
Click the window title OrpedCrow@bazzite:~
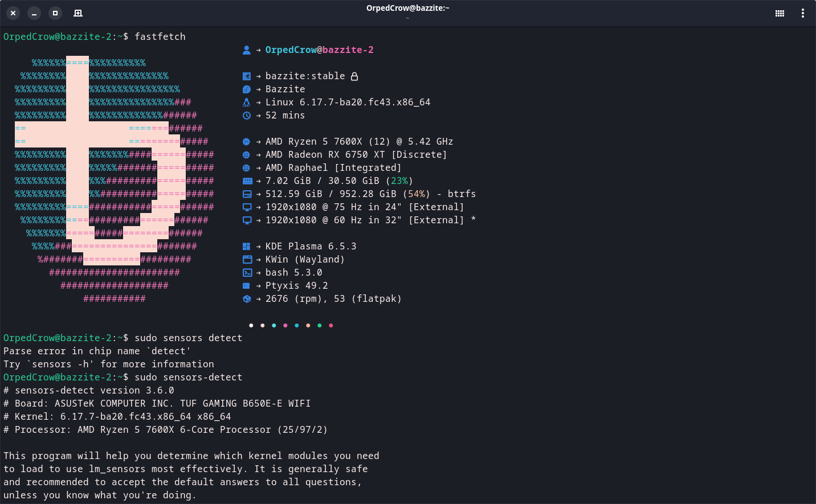click(408, 8)
